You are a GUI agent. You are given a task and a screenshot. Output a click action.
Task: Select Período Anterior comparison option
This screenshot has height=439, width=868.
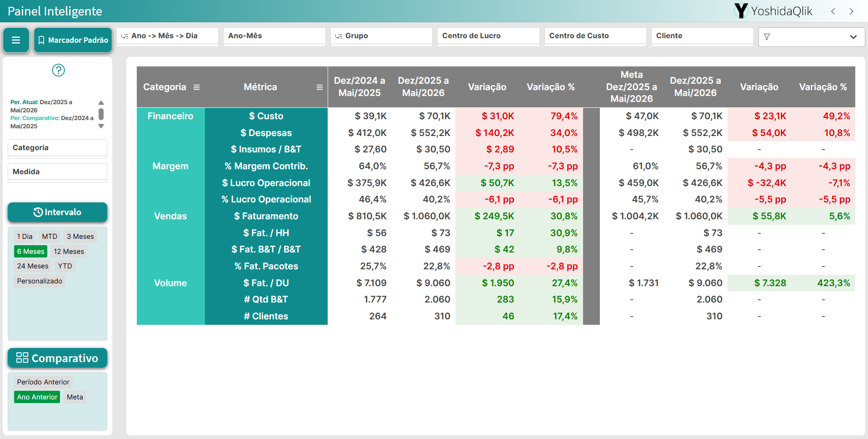tap(43, 382)
